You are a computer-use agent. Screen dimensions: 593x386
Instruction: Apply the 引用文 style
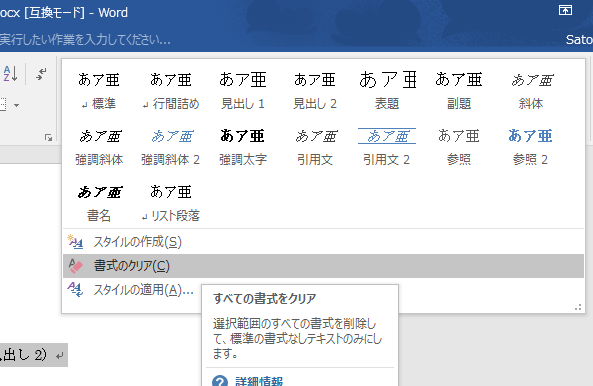click(x=315, y=147)
